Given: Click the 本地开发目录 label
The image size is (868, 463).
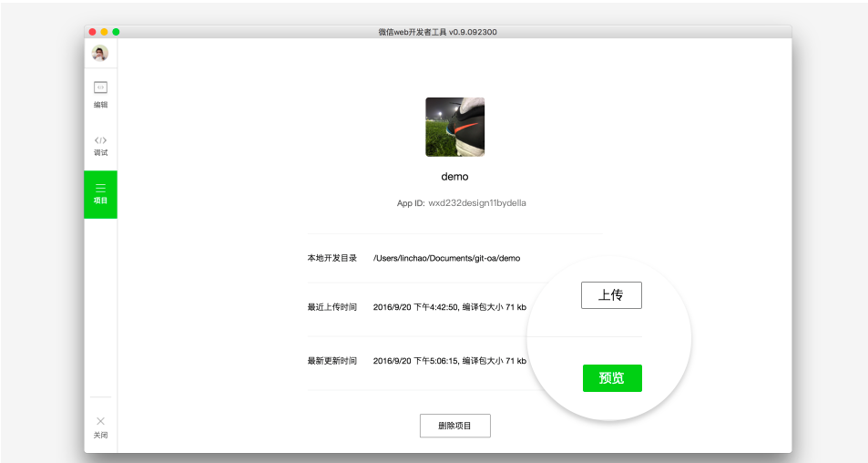Looking at the screenshot, I should point(332,258).
